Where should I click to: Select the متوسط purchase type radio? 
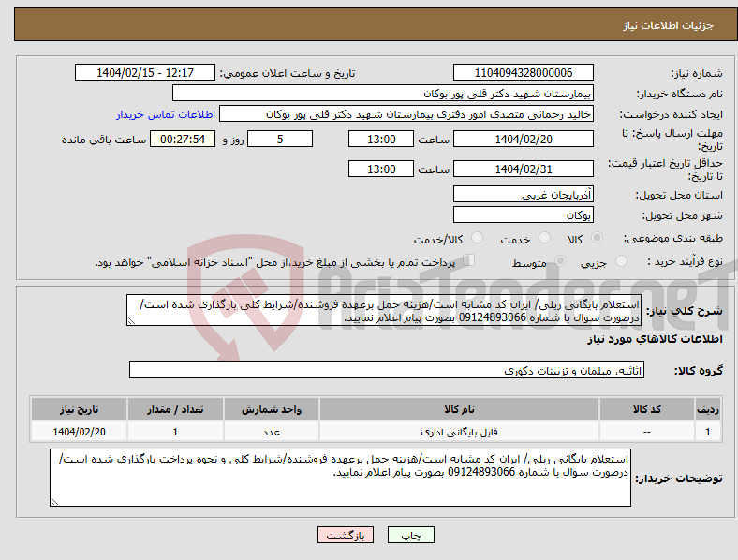coord(561,261)
